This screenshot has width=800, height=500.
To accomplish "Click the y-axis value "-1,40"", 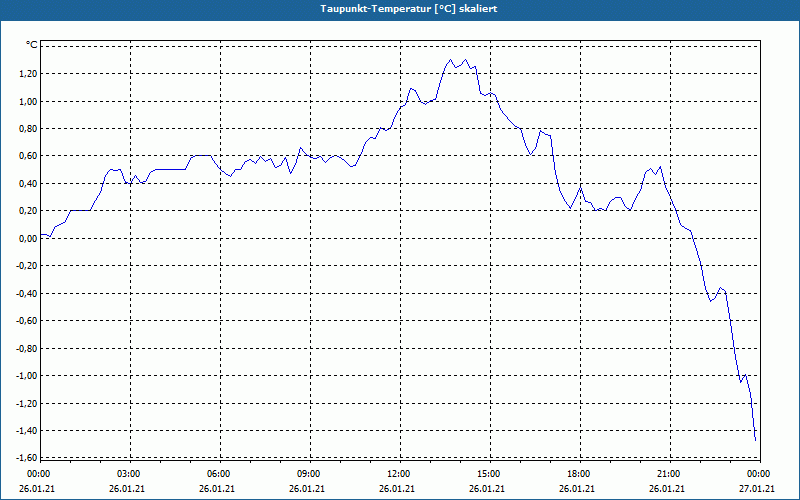I will (x=28, y=431).
